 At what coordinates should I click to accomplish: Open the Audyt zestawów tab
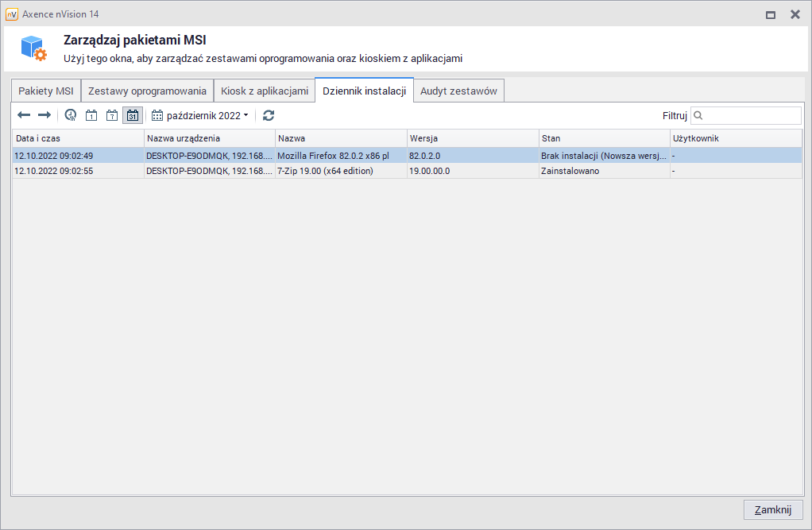tap(458, 91)
